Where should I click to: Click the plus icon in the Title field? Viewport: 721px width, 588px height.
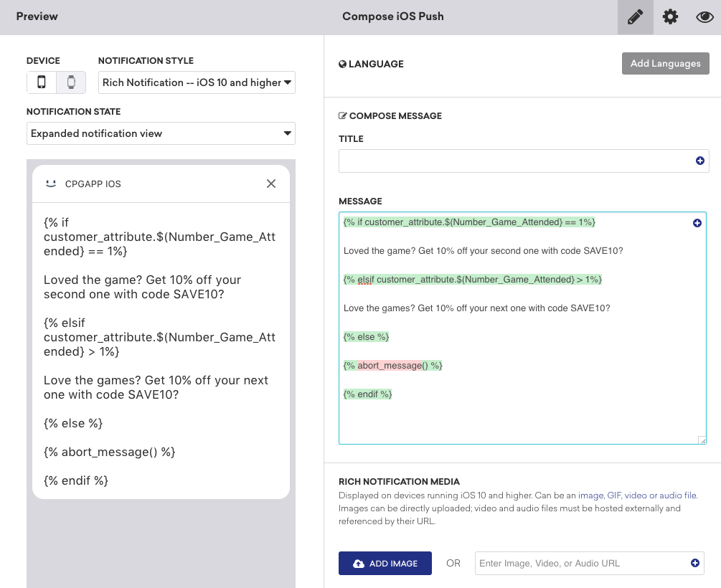point(700,161)
